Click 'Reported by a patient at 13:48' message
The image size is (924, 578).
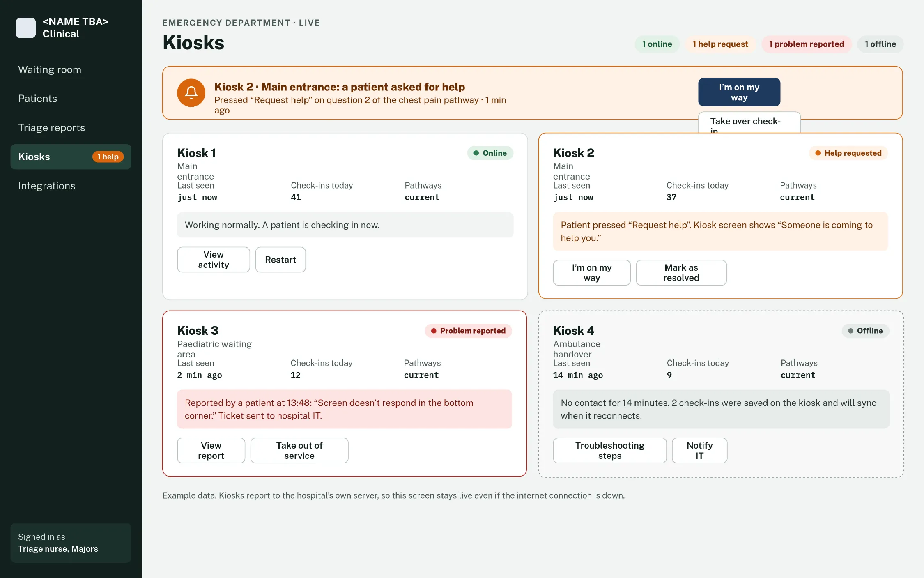pos(345,410)
